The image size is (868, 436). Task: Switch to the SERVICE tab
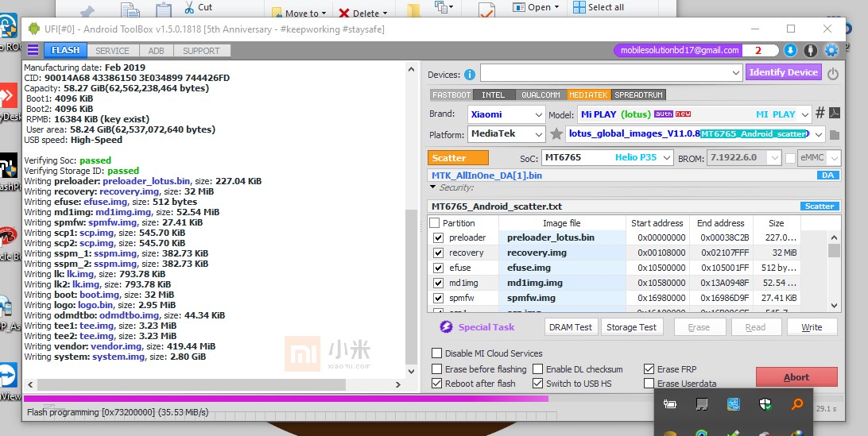[x=112, y=50]
